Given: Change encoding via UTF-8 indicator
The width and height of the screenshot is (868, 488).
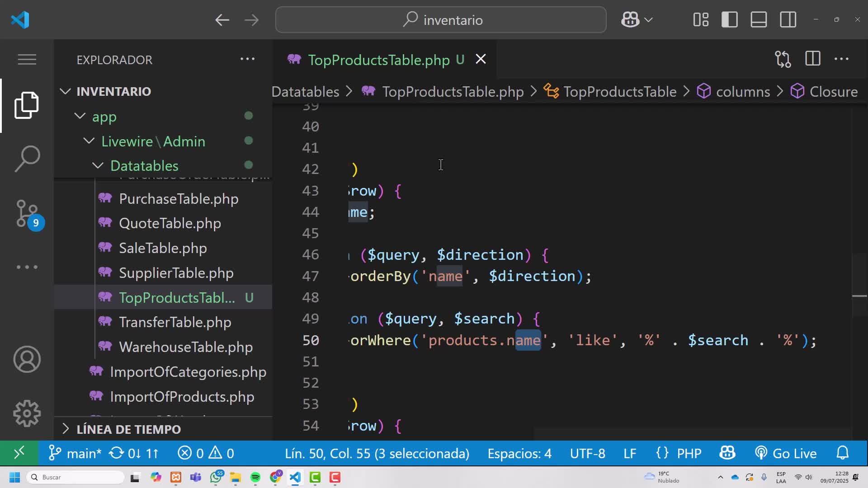Looking at the screenshot, I should [587, 453].
